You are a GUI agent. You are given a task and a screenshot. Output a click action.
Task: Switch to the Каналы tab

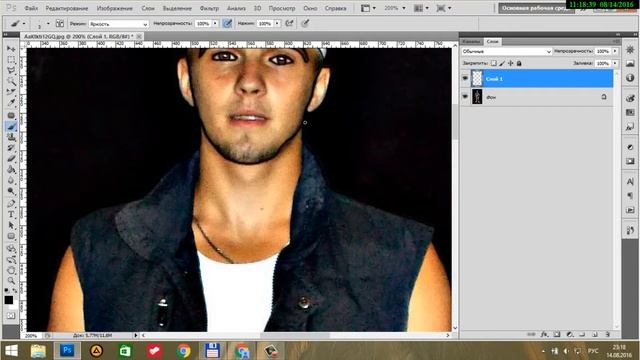click(472, 42)
